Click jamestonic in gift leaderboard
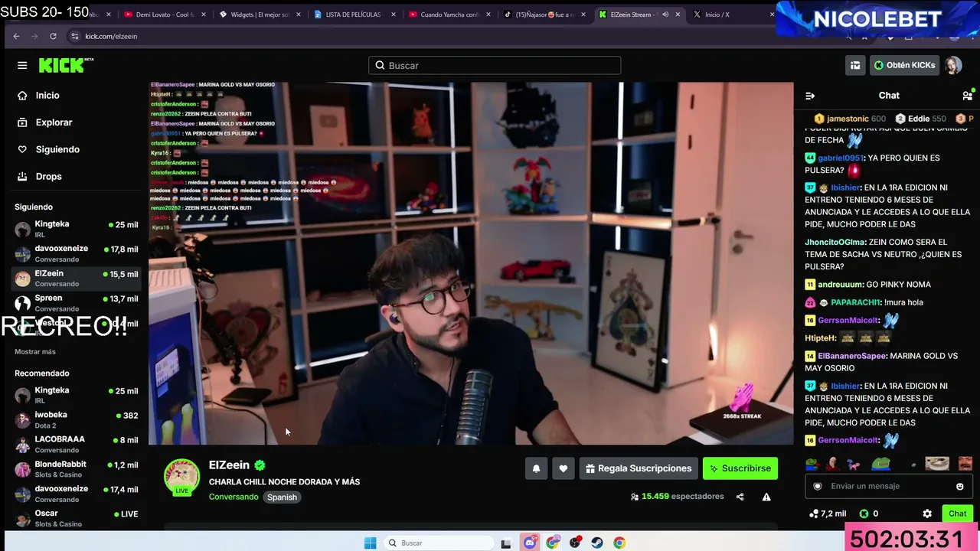980x551 pixels. [849, 119]
